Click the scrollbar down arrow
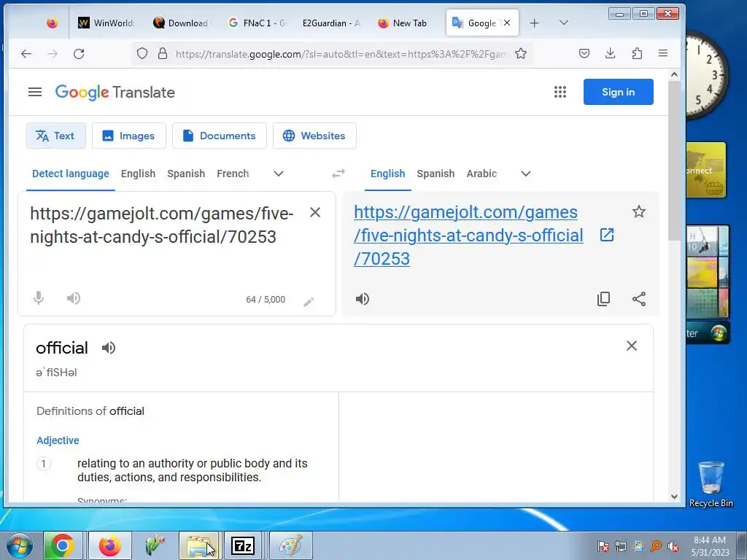 674,496
